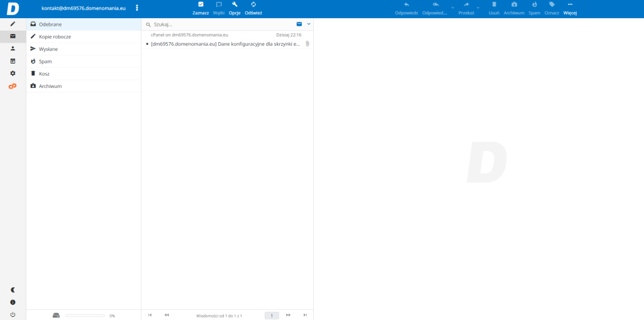
Task: Open the Mail envelope icon in sidebar
Action: coord(13,36)
